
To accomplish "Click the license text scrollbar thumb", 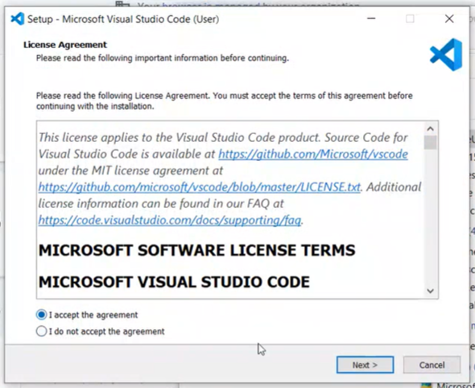I will click(x=430, y=143).
